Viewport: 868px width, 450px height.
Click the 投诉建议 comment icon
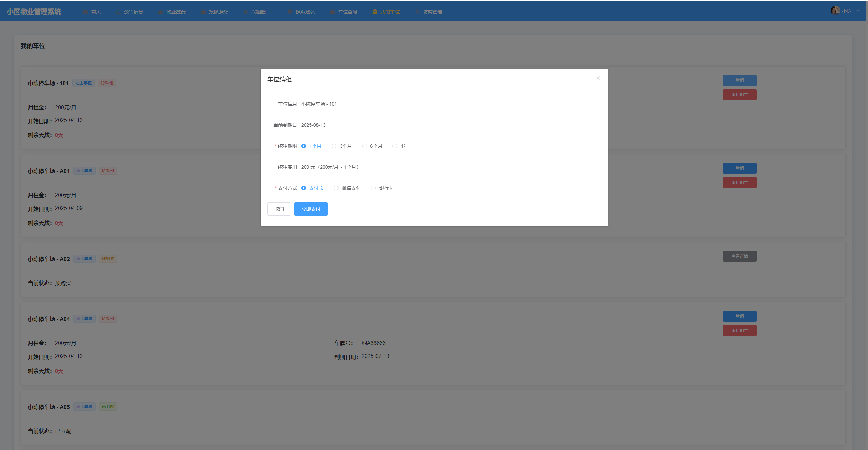click(290, 12)
